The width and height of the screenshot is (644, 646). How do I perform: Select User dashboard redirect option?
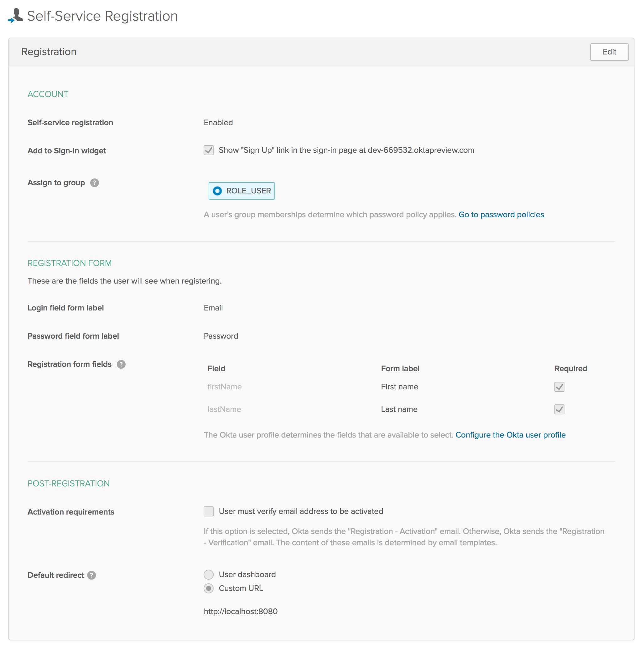(x=209, y=575)
